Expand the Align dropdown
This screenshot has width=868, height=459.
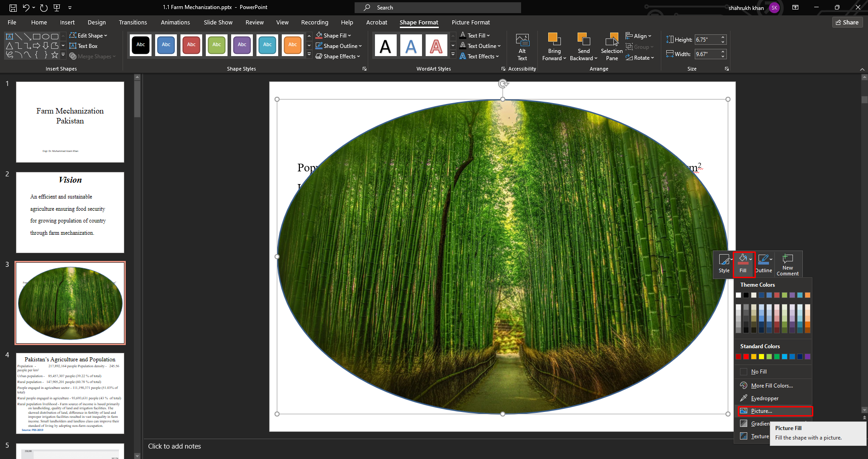(639, 36)
